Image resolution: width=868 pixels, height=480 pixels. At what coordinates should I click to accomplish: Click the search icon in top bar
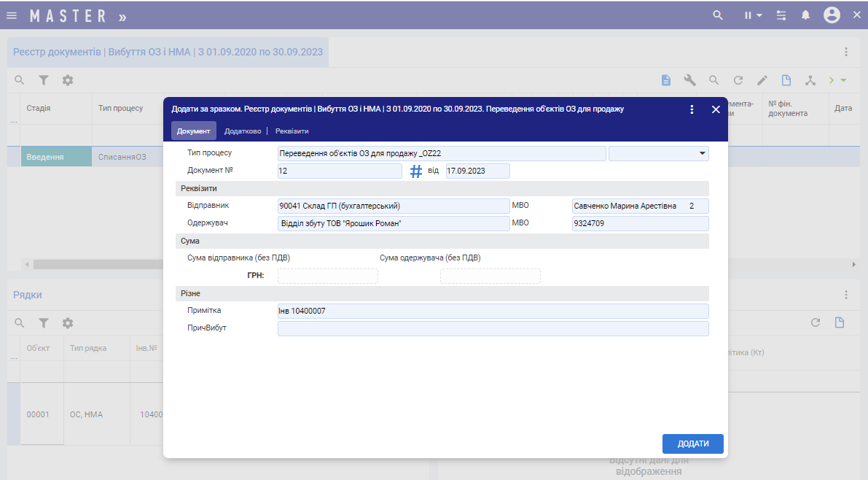coord(718,15)
